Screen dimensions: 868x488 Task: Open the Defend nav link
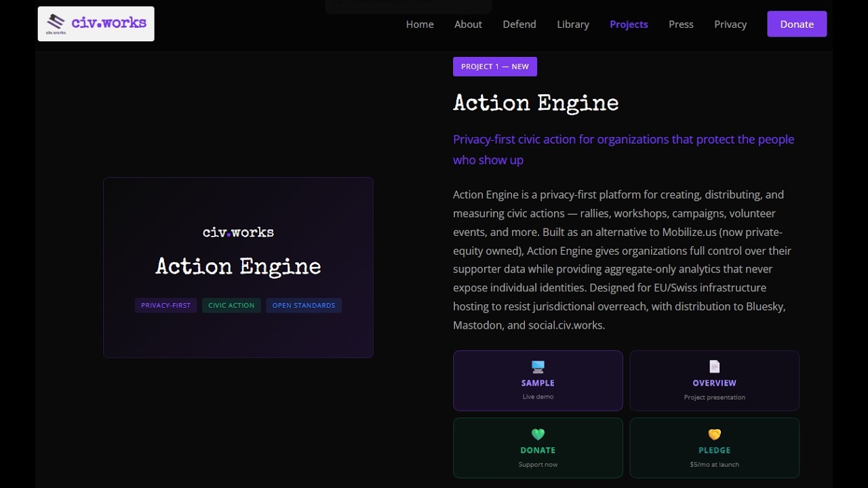pos(519,24)
